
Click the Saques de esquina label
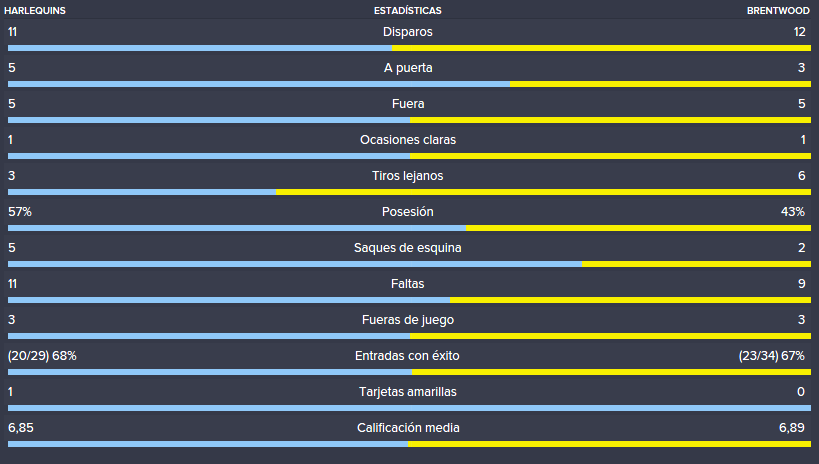(407, 248)
